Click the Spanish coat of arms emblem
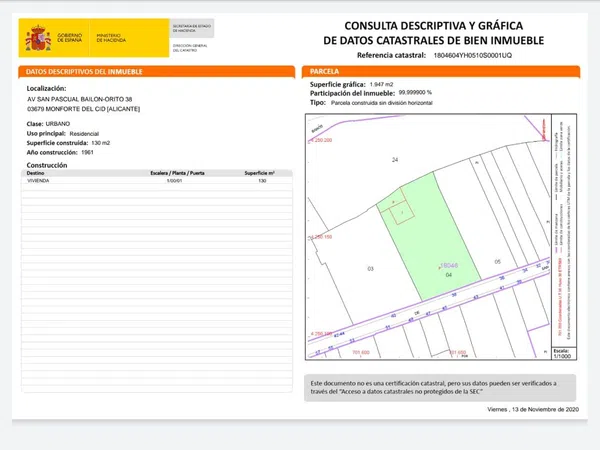The height and width of the screenshot is (450, 600). pos(39,39)
